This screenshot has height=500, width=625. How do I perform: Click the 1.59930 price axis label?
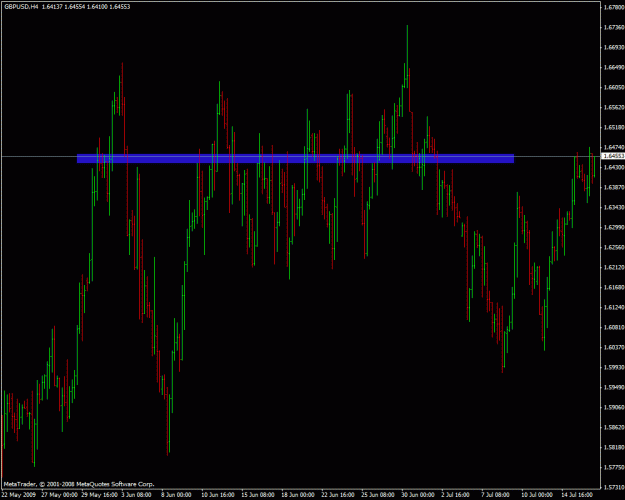(x=614, y=367)
